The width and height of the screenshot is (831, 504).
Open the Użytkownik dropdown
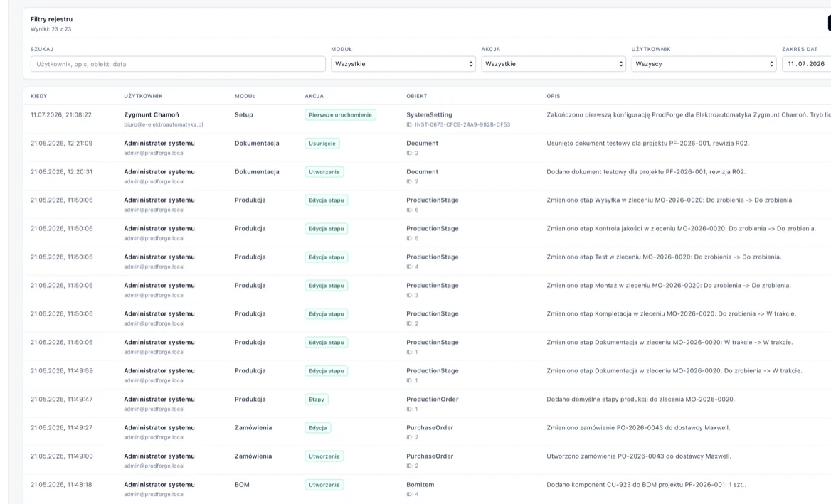tap(704, 64)
